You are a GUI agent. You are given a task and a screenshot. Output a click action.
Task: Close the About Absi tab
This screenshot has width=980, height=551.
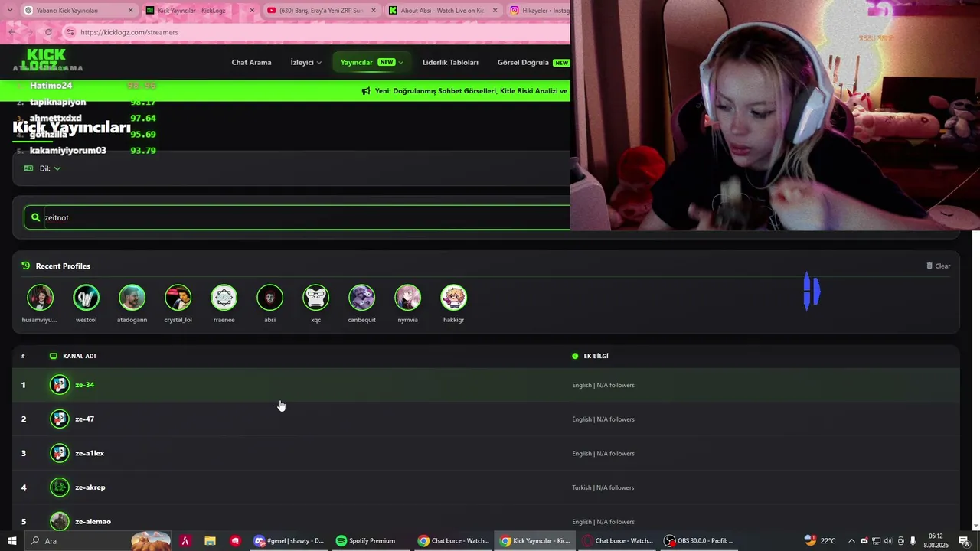(x=495, y=11)
